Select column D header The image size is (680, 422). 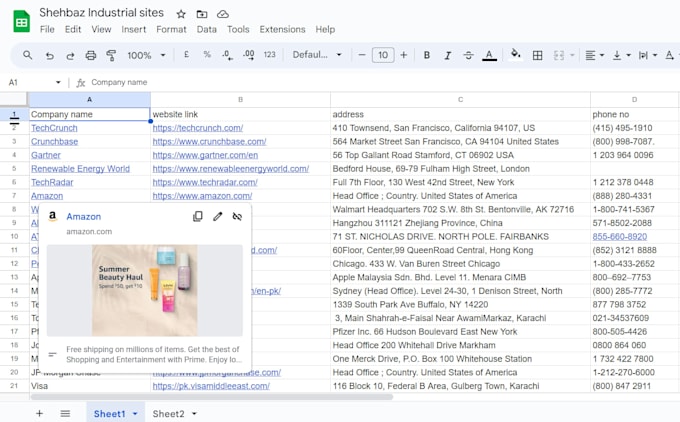point(634,99)
